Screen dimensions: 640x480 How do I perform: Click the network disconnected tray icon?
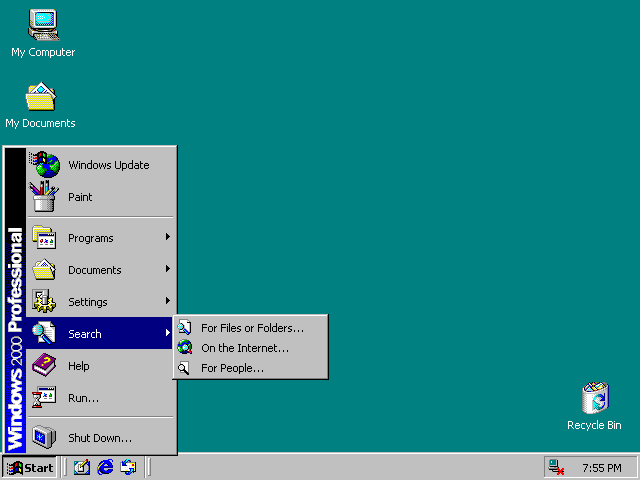pyautogui.click(x=556, y=467)
